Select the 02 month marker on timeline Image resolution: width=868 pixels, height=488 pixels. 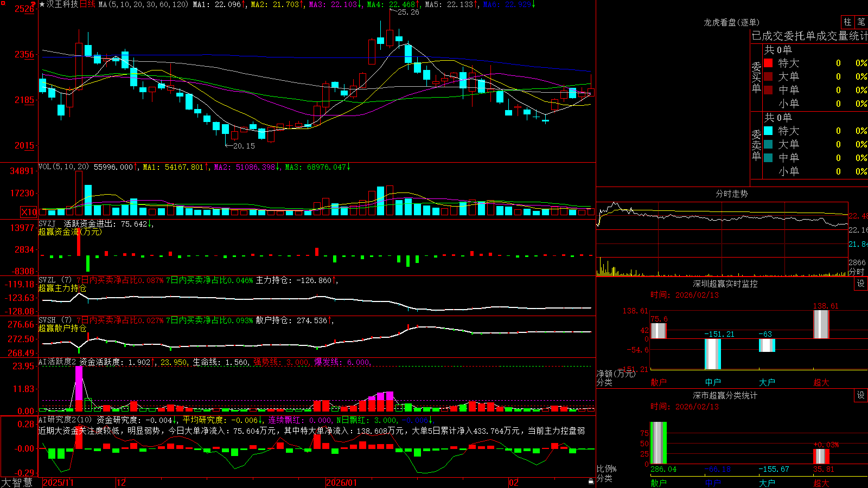(514, 483)
